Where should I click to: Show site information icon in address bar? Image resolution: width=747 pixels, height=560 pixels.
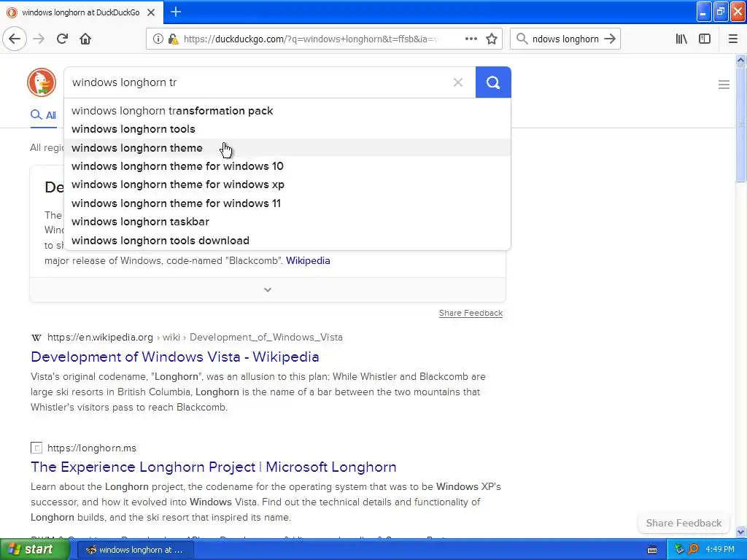158,39
